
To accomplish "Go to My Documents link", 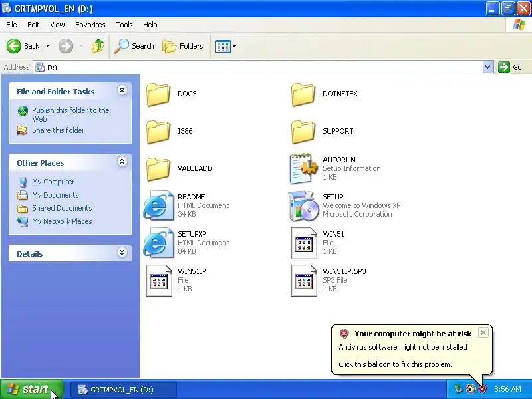I will point(55,195).
